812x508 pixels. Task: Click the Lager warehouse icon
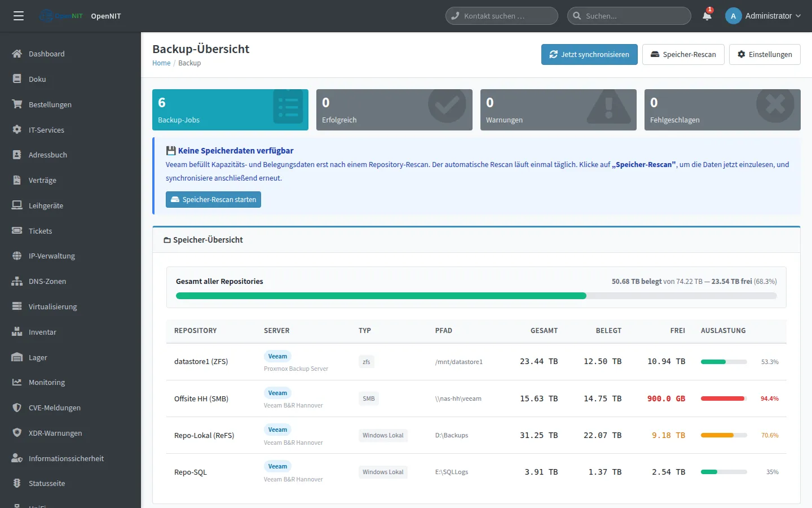click(17, 357)
